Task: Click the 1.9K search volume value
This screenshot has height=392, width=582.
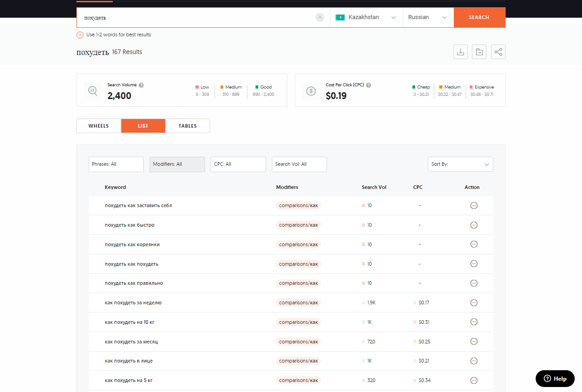Action: click(x=371, y=303)
